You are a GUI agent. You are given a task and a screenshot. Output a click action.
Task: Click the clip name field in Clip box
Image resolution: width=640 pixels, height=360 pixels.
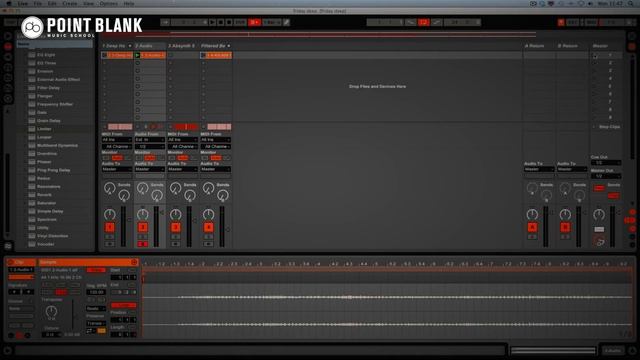[x=21, y=270]
